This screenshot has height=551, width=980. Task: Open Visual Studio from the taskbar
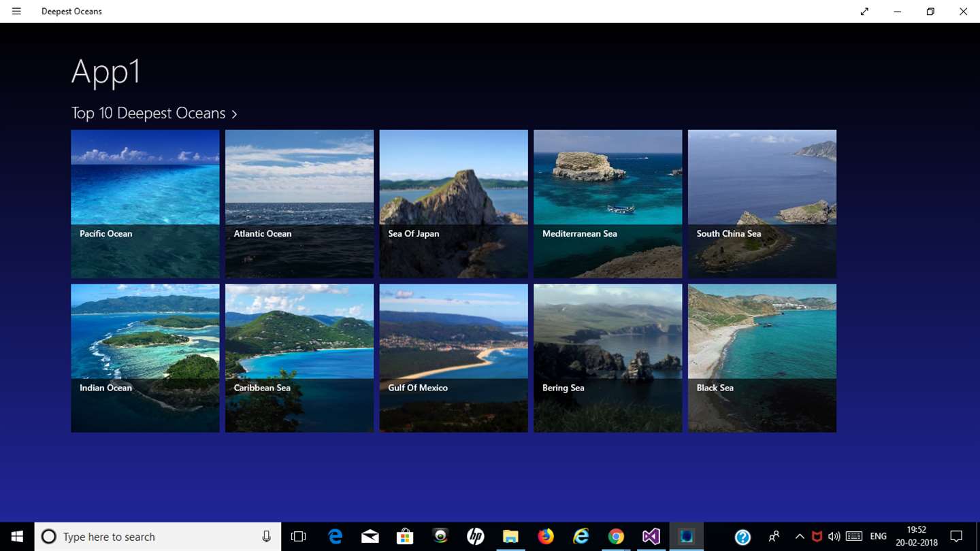pyautogui.click(x=651, y=537)
